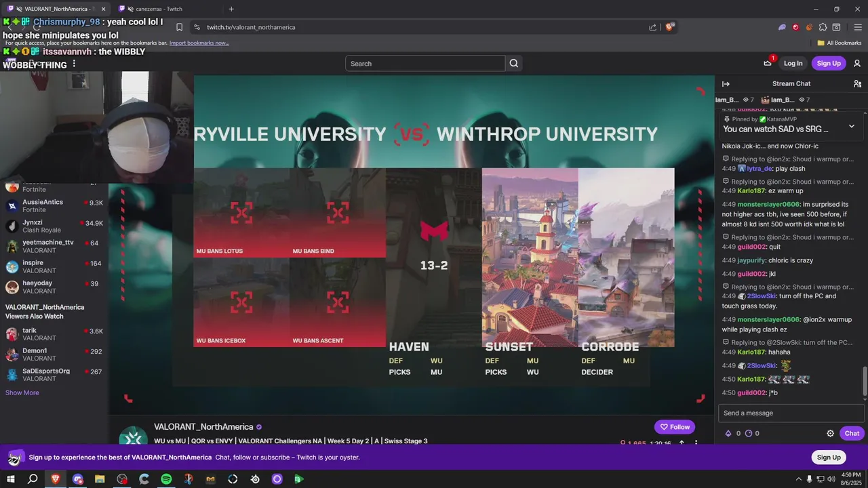Image resolution: width=868 pixels, height=488 pixels.
Task: Collapse the Stream Chat panel arrow
Action: pyautogui.click(x=726, y=84)
